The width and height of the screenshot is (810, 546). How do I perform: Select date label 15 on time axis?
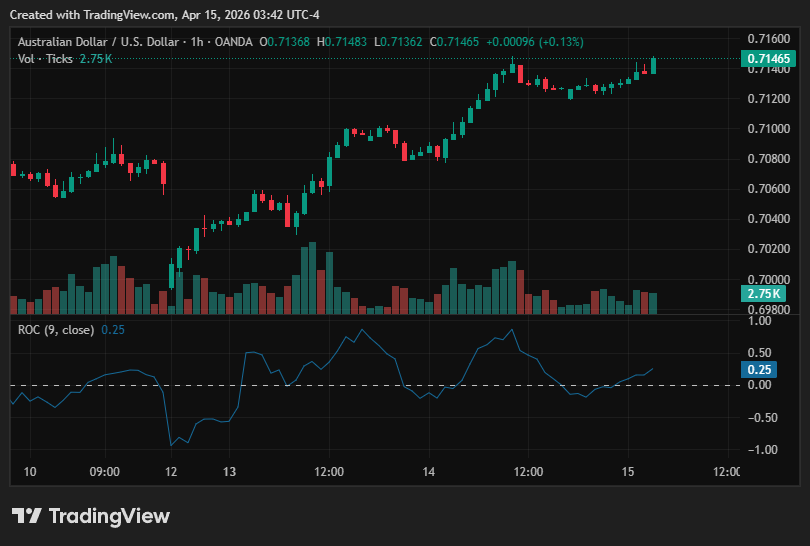click(x=628, y=472)
